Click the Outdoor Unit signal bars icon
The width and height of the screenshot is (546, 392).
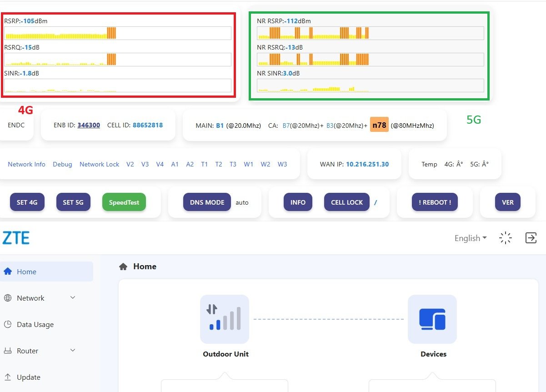tap(225, 319)
